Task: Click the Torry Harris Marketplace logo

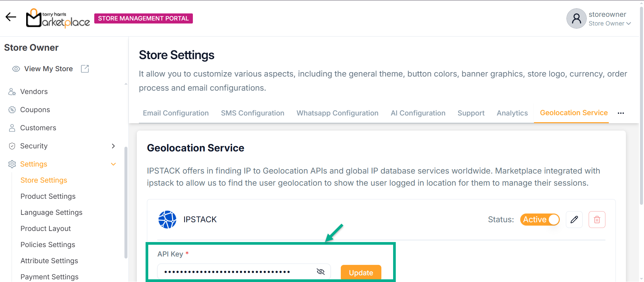Action: pyautogui.click(x=58, y=18)
